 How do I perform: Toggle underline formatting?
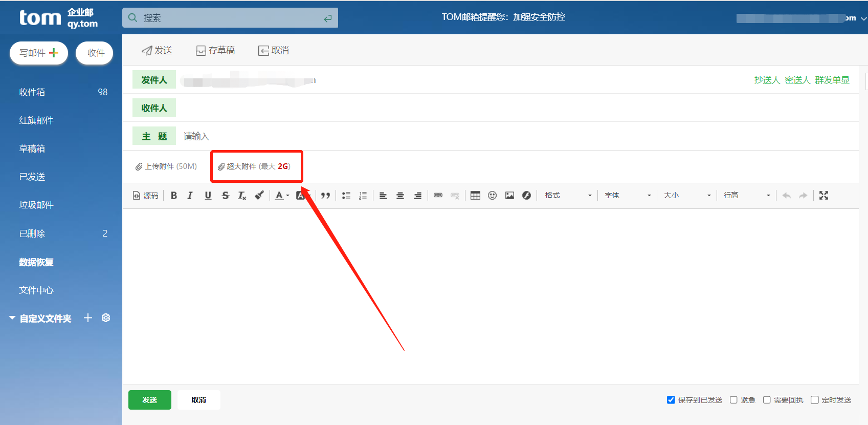(208, 195)
